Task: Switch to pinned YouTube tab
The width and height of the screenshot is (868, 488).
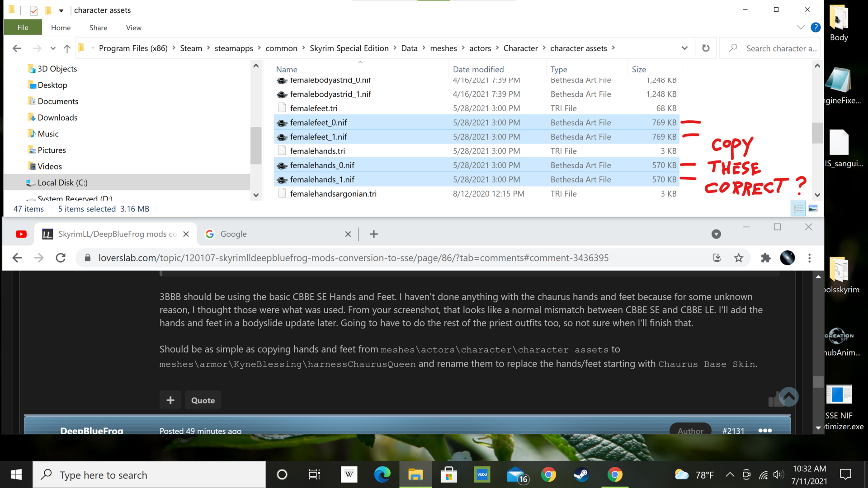Action: click(x=21, y=234)
